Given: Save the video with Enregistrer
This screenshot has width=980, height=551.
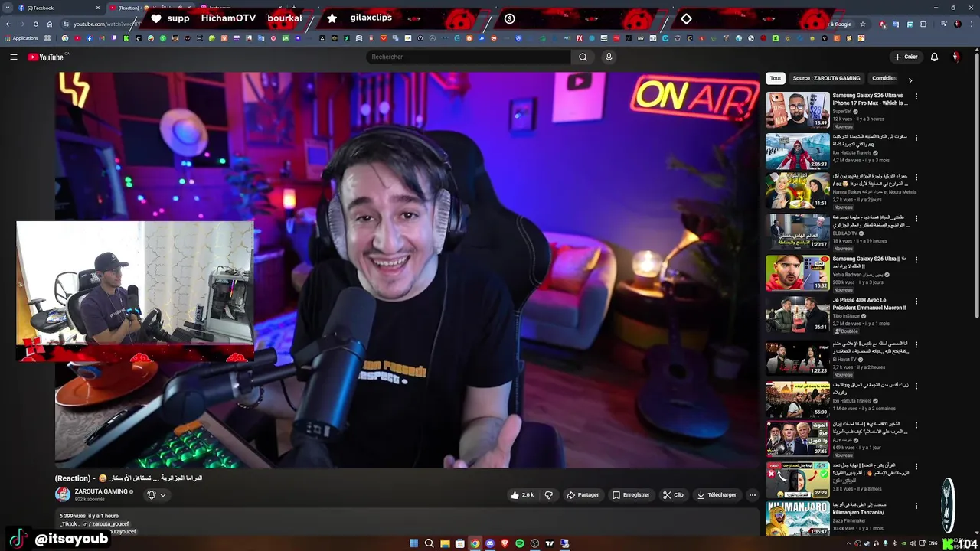Looking at the screenshot, I should [631, 495].
